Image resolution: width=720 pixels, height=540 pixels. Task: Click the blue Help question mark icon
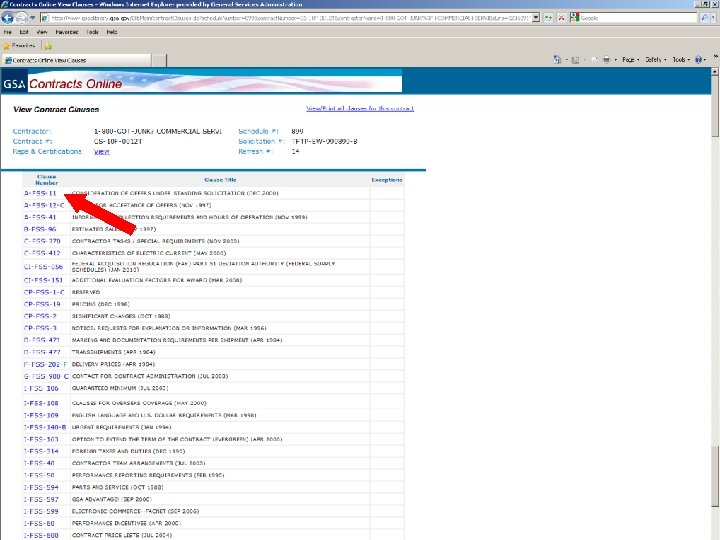698,60
